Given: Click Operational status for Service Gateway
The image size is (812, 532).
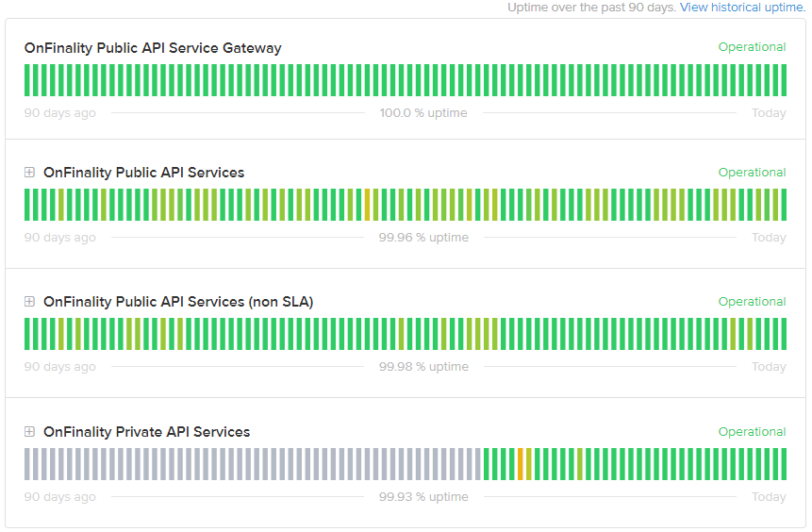Looking at the screenshot, I should (x=752, y=46).
